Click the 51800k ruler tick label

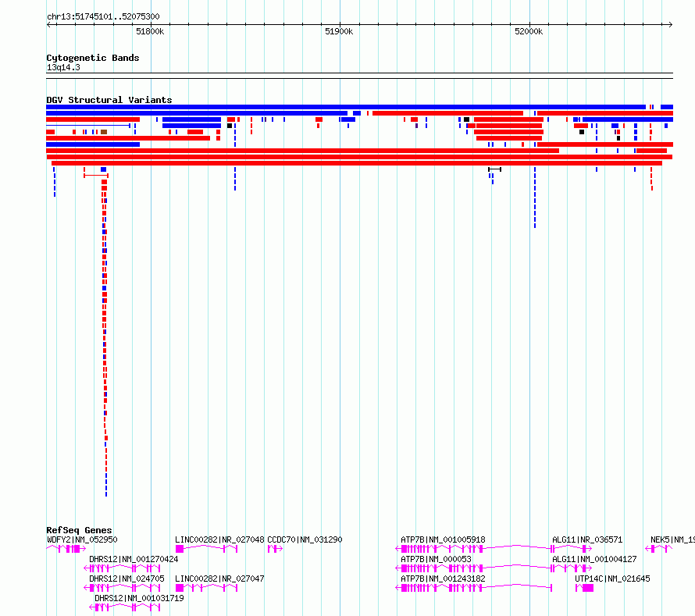150,31
